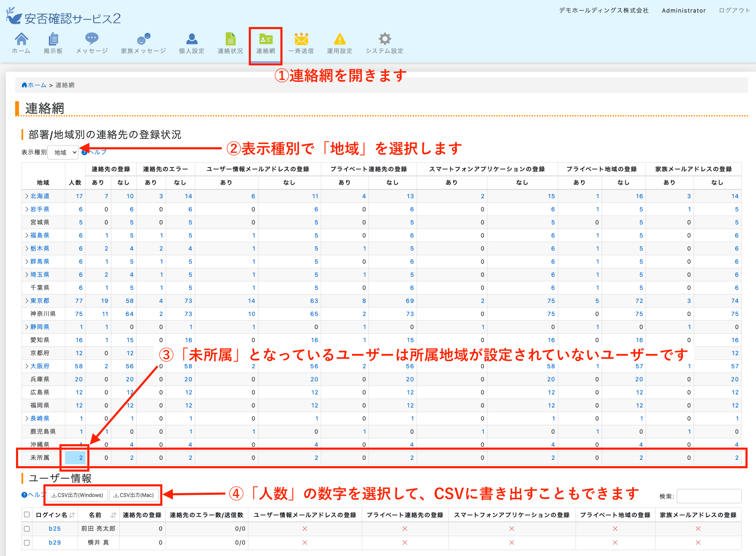Export with CSV出力(Windows) button
This screenshot has width=756, height=556.
77,495
